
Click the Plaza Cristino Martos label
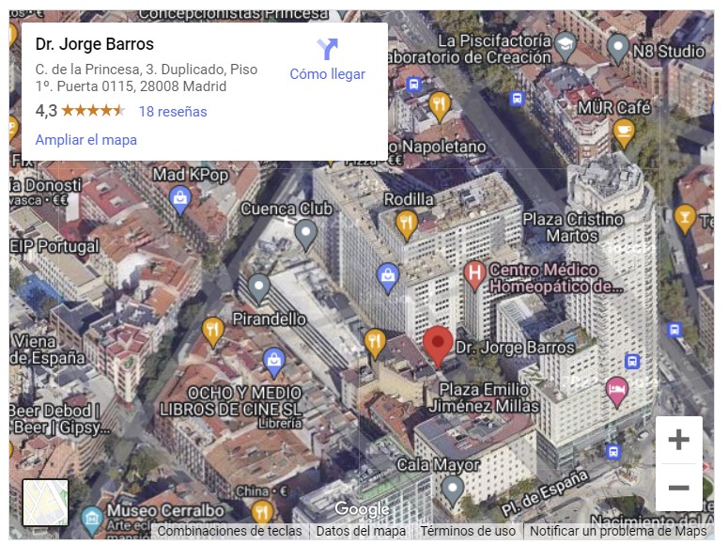point(572,227)
